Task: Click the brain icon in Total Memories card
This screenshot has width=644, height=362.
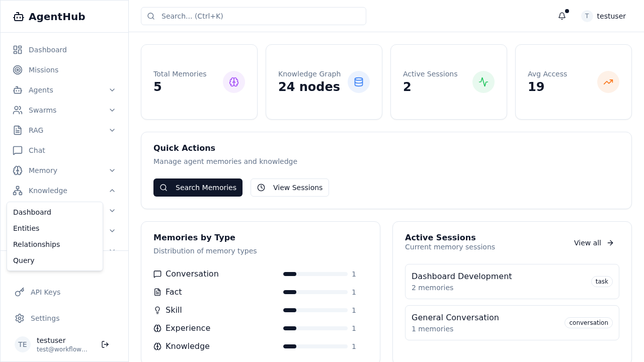Action: pos(234,82)
